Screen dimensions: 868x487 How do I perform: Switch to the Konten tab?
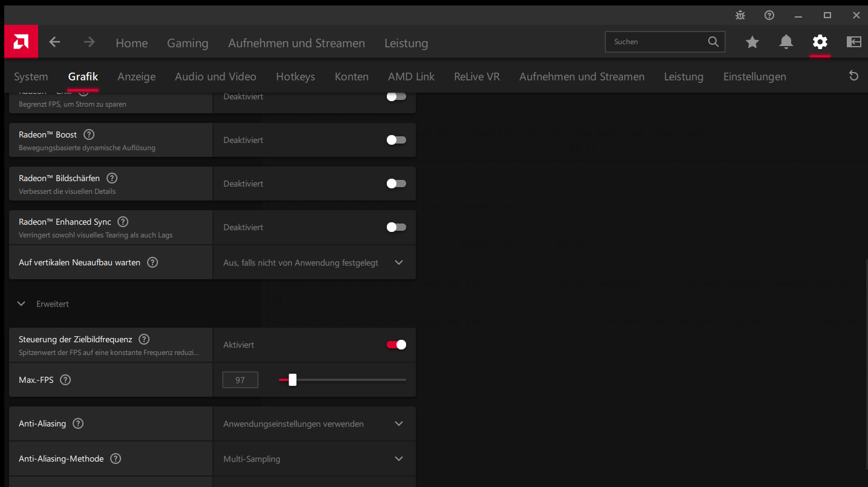(352, 76)
